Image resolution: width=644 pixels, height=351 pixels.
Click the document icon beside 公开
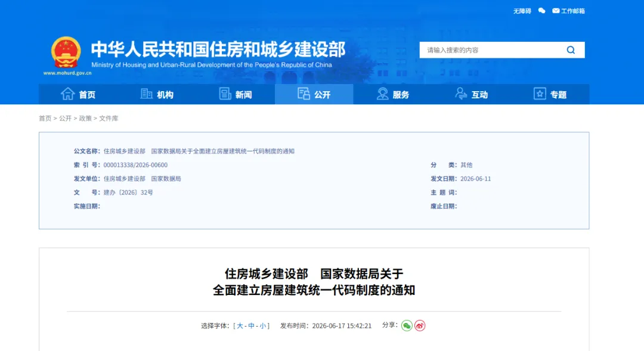click(304, 94)
